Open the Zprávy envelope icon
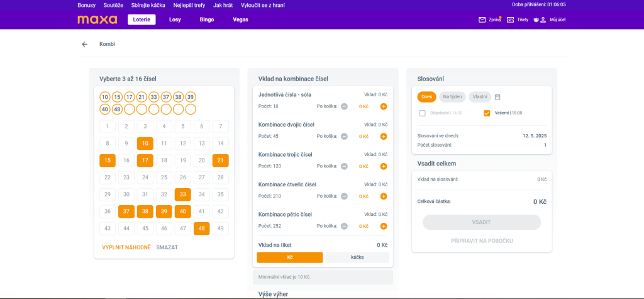Image resolution: width=644 pixels, height=299 pixels. [482, 20]
